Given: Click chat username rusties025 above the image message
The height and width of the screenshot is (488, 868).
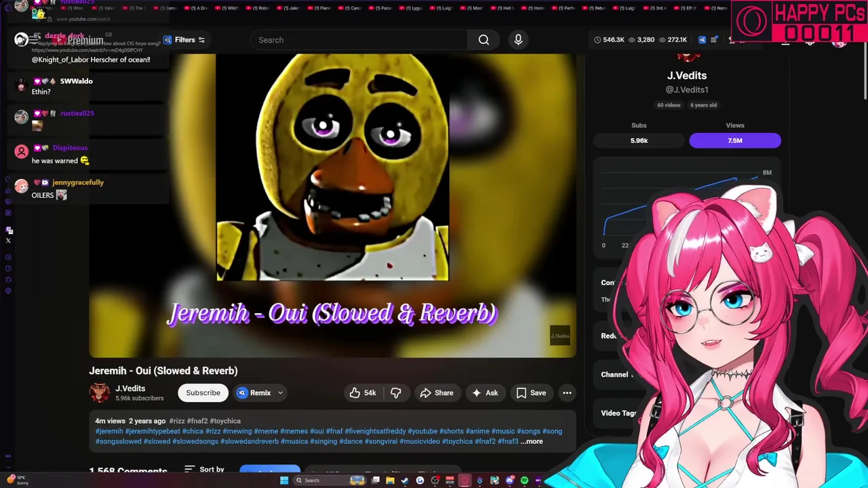Looking at the screenshot, I should (x=77, y=113).
